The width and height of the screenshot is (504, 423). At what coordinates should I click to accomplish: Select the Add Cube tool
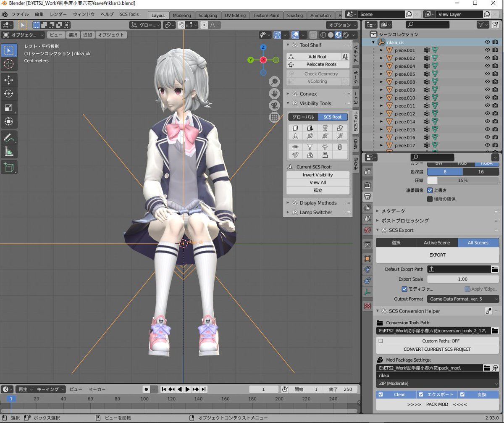9,167
